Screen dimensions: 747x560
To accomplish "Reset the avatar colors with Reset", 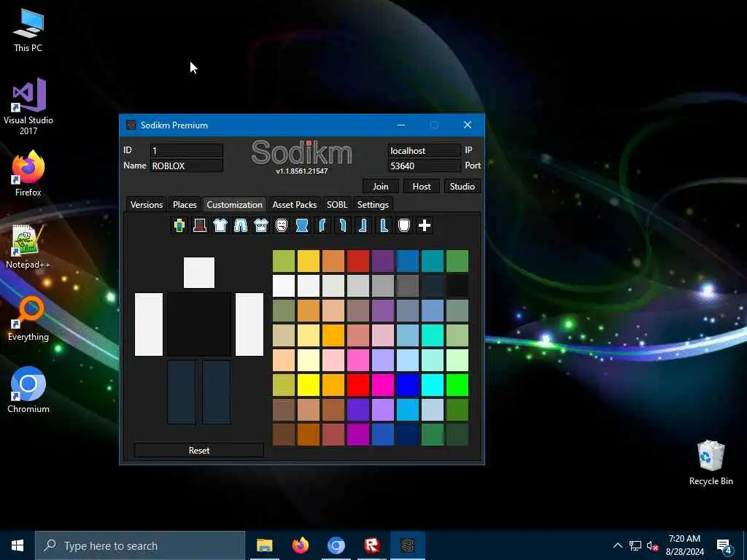I will 199,450.
